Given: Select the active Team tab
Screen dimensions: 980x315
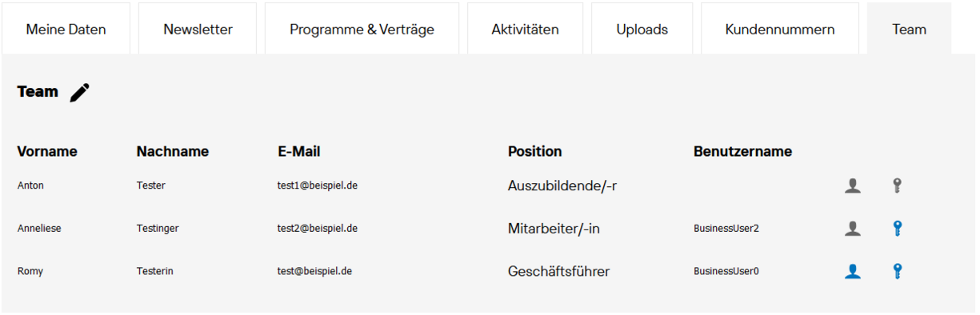Looking at the screenshot, I should 910,29.
